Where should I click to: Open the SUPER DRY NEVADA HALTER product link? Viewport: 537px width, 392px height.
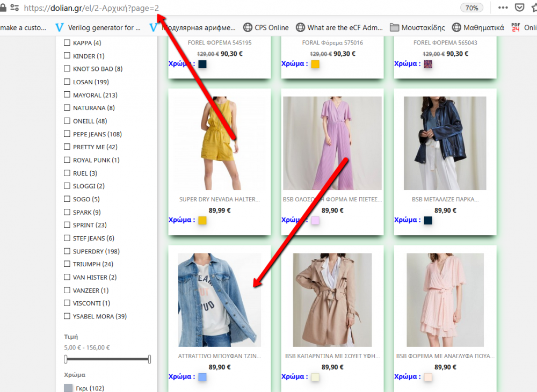pos(220,199)
